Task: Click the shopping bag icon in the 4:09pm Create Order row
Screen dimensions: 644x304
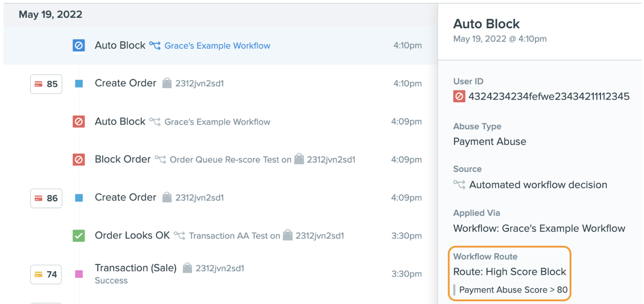Action: pos(167,197)
